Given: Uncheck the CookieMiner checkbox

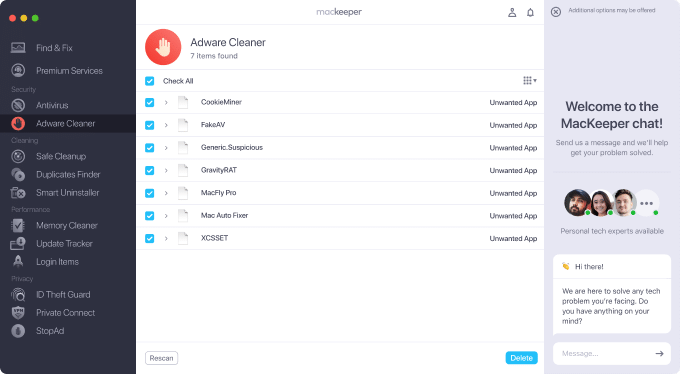Looking at the screenshot, I should coord(150,102).
